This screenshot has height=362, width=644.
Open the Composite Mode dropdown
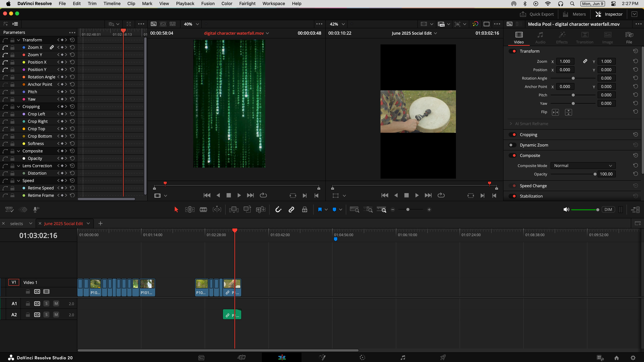coord(583,166)
